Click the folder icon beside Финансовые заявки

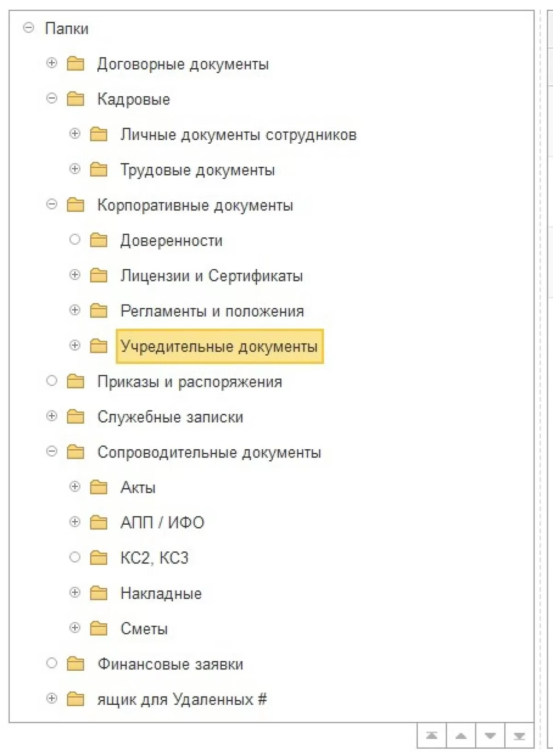tap(76, 664)
